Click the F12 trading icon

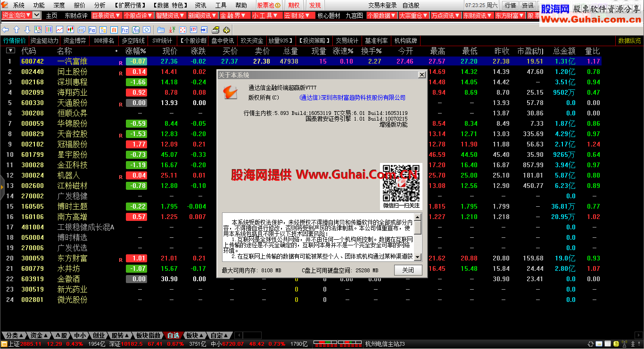(x=125, y=30)
